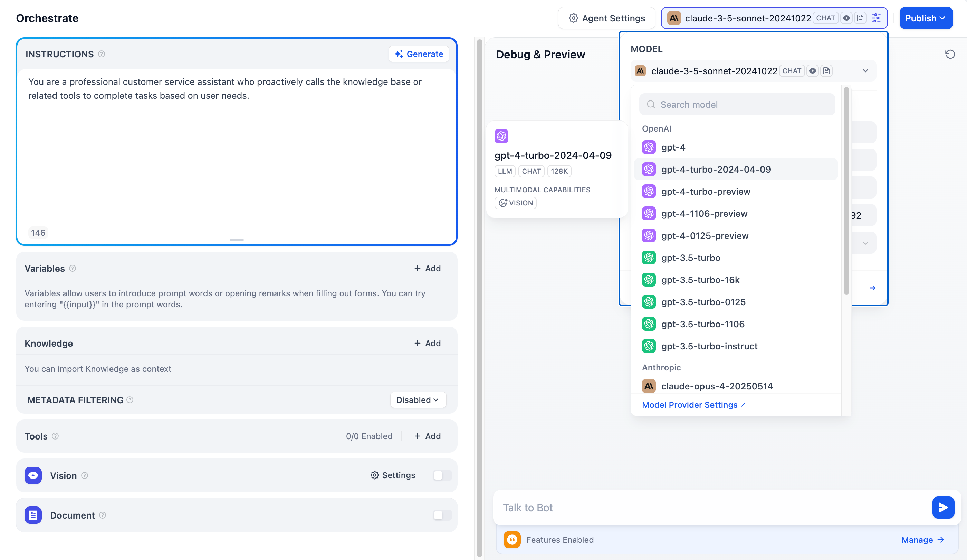Viewport: 967px width, 560px height.
Task: Open model parameter sliders icon in header
Action: click(x=876, y=18)
